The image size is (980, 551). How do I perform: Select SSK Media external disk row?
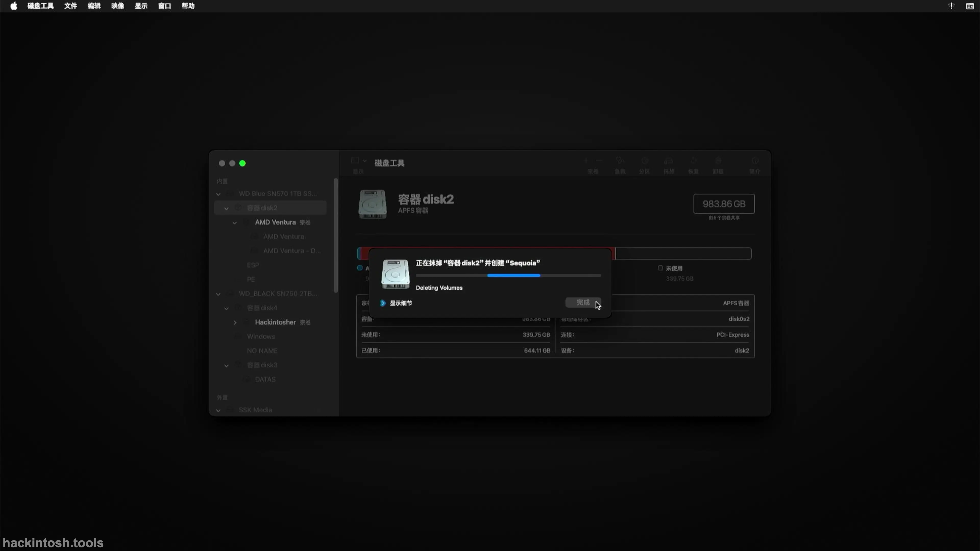(x=270, y=410)
